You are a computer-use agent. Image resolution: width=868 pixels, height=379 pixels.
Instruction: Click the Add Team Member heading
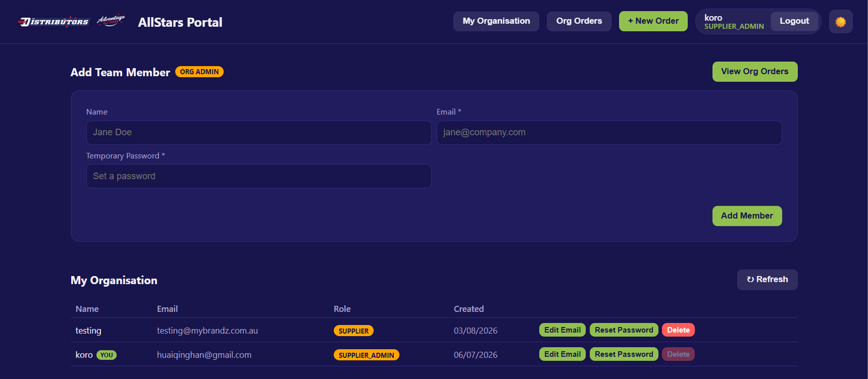(x=120, y=72)
